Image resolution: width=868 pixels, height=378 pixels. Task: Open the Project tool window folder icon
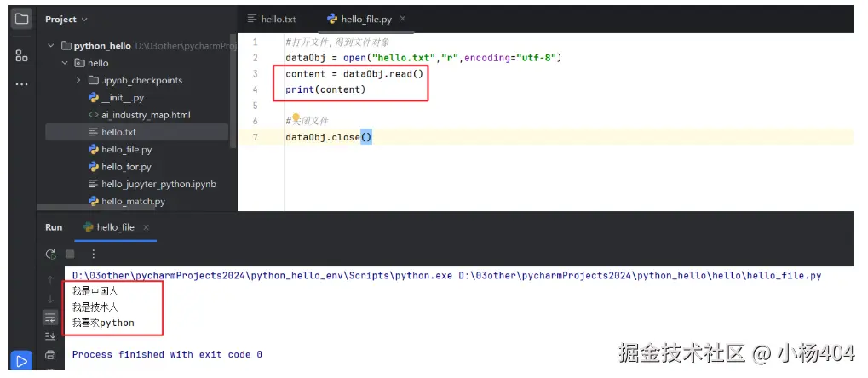point(21,20)
